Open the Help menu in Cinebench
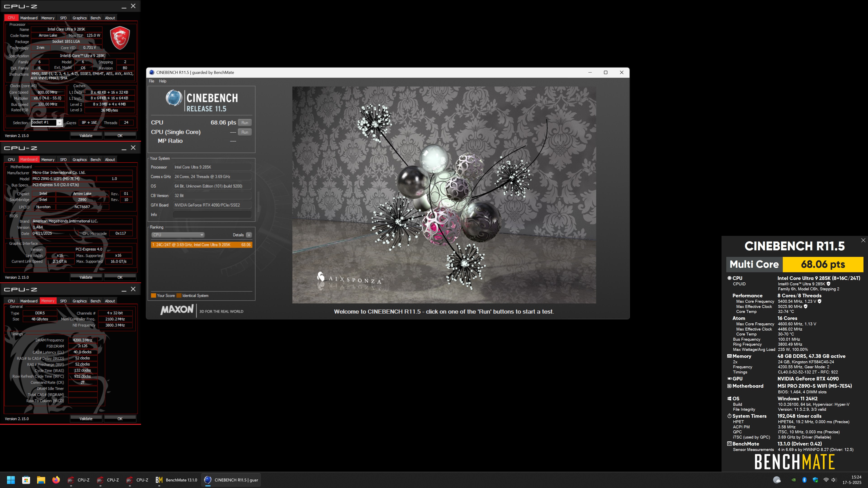Image resolution: width=868 pixels, height=488 pixels. pyautogui.click(x=163, y=81)
